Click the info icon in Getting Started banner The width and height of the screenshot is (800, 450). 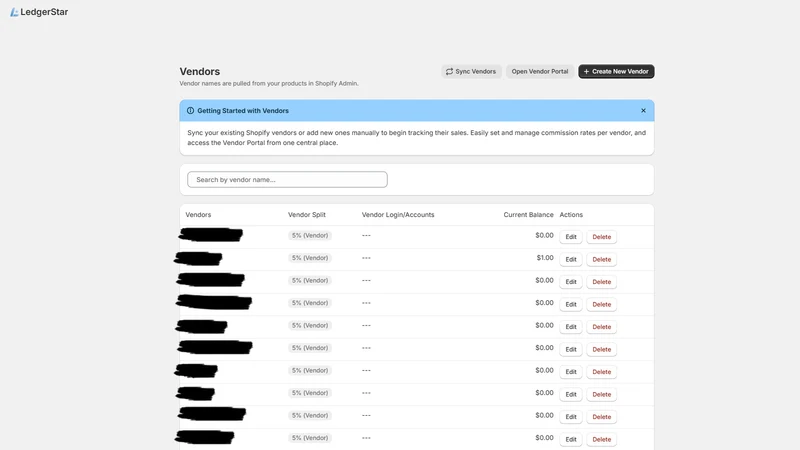pos(190,111)
